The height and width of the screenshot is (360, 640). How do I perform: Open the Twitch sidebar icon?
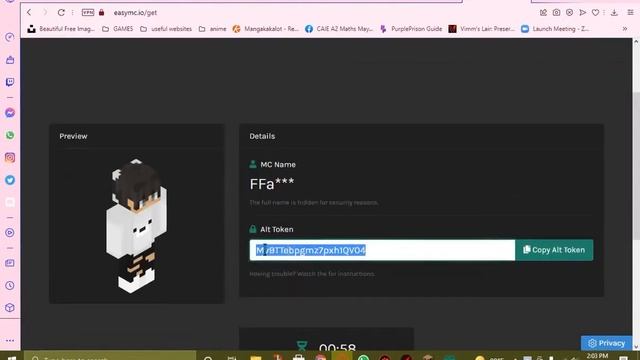(10, 82)
